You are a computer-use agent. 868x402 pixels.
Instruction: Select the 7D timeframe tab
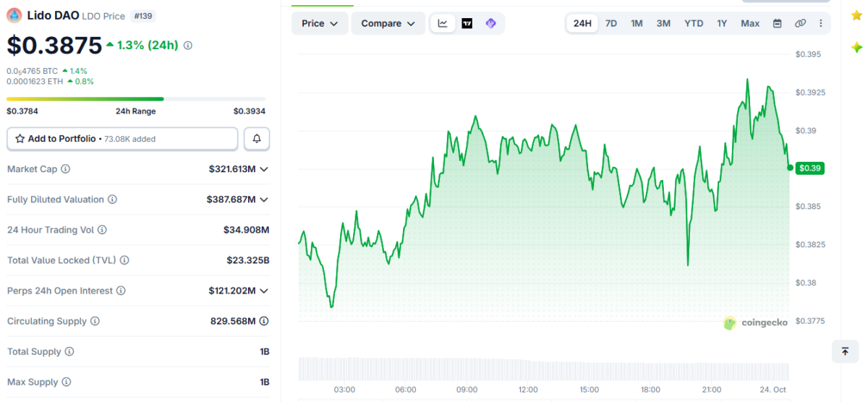click(x=611, y=23)
